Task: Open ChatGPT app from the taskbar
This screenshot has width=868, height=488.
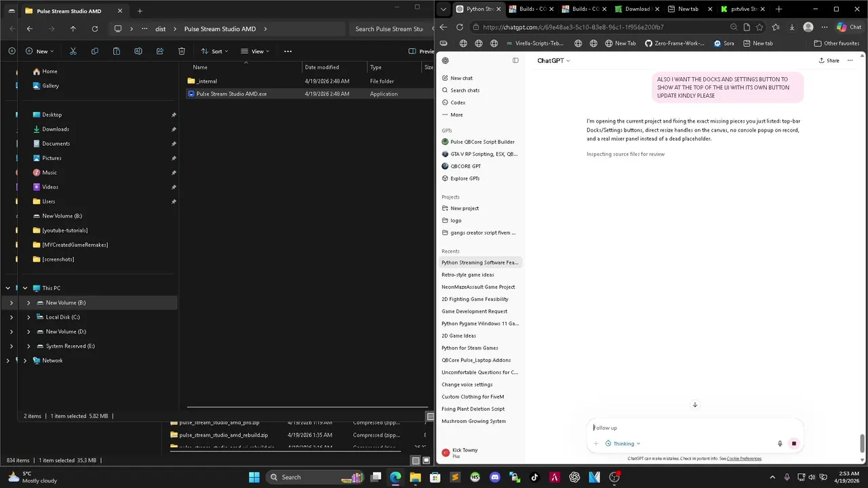Action: 574,477
